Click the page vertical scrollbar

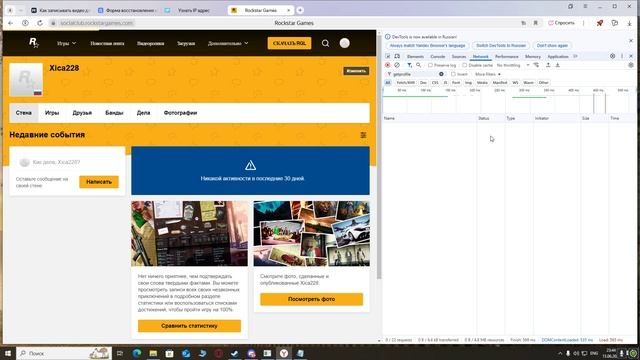pos(379,156)
